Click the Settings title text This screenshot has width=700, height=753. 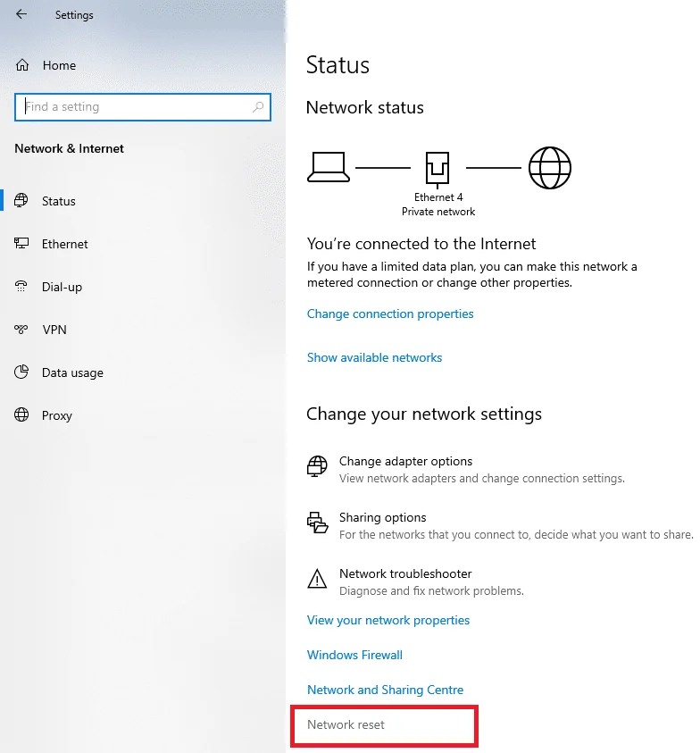[74, 15]
